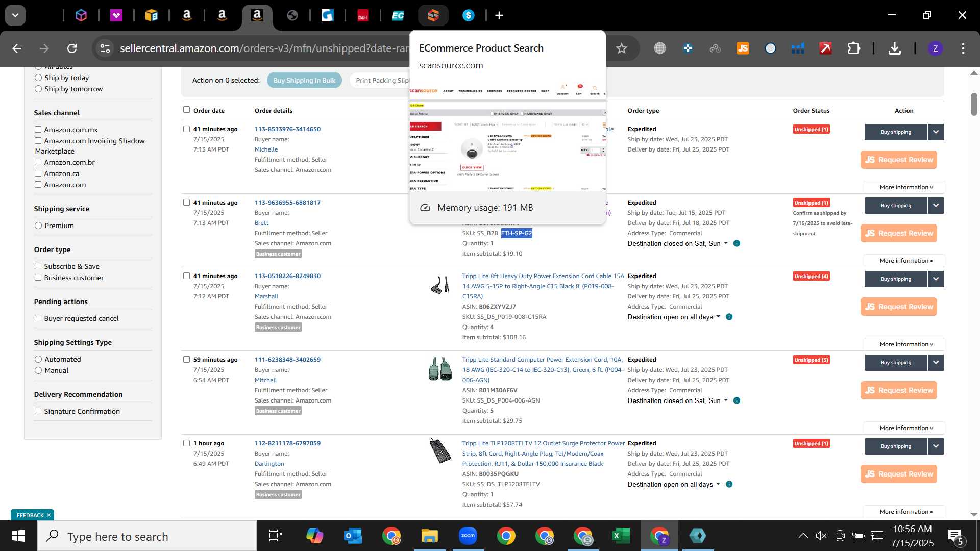This screenshot has width=980, height=551.
Task: Expand More information for Michelle's order
Action: click(x=904, y=187)
